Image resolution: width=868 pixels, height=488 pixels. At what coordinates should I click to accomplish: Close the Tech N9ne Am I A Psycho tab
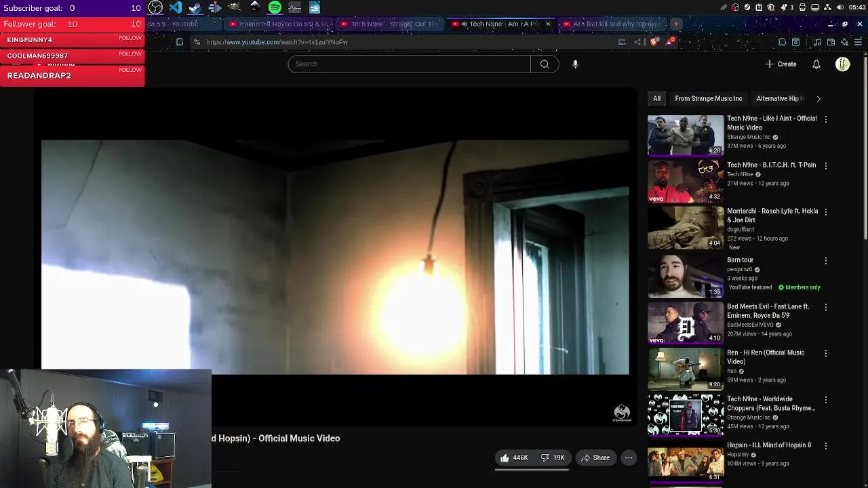(x=548, y=24)
